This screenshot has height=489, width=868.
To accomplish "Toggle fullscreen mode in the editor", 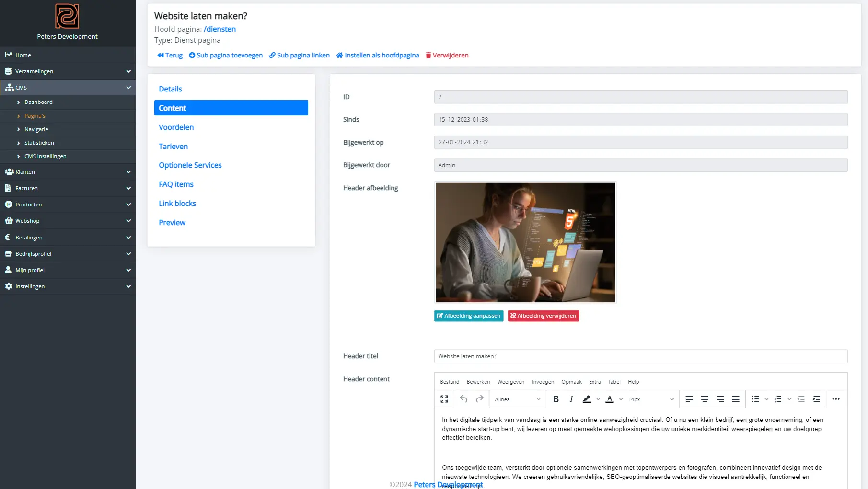I will tap(444, 399).
